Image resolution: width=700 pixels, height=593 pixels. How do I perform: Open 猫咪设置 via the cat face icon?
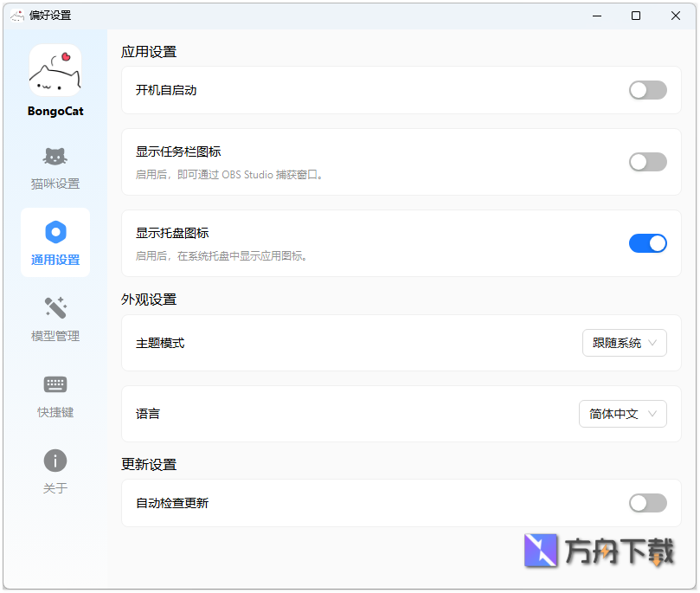[x=55, y=157]
